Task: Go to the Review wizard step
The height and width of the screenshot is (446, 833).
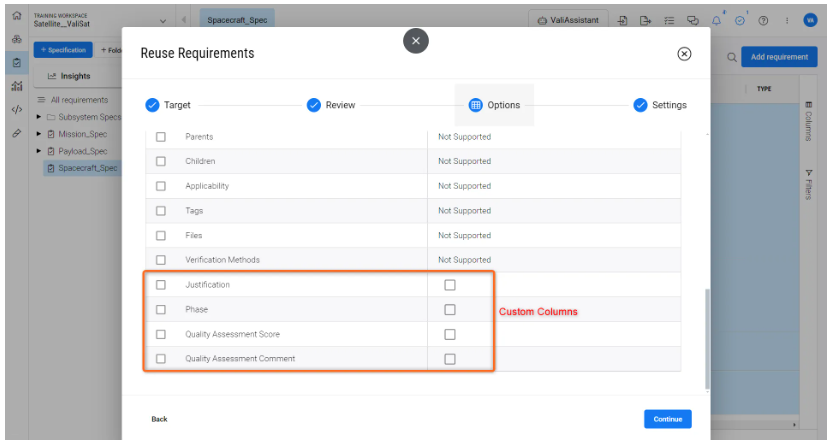Action: 331,105
